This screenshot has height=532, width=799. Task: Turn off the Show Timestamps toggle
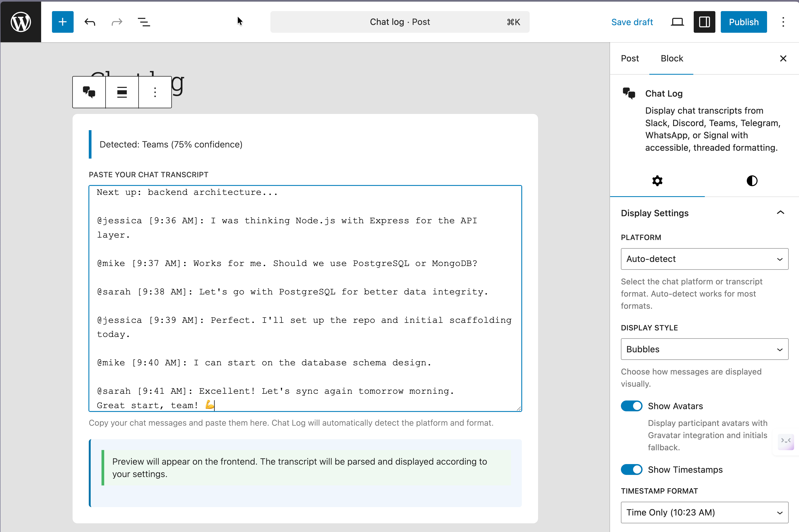click(631, 469)
